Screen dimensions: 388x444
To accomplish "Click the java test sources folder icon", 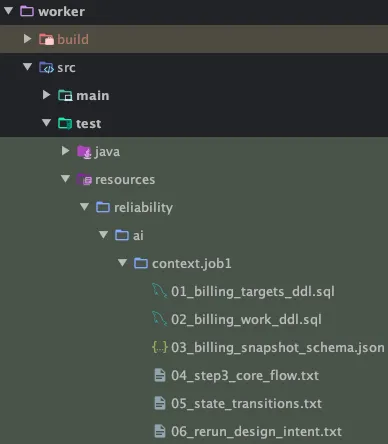I will [84, 152].
